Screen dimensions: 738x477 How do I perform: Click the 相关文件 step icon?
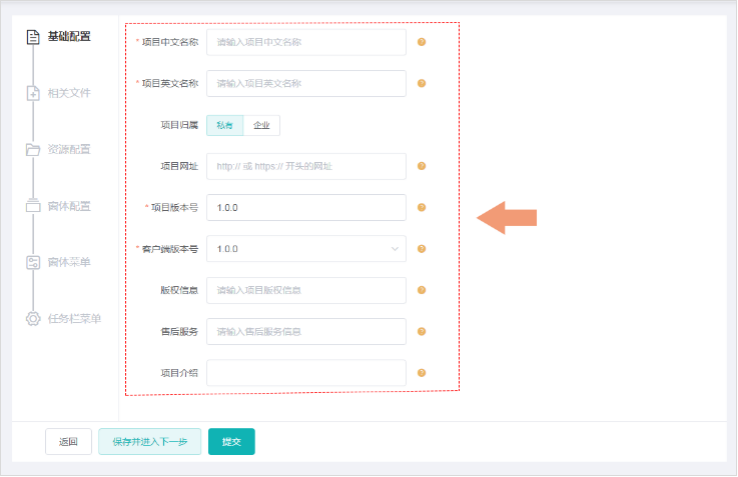click(x=33, y=93)
